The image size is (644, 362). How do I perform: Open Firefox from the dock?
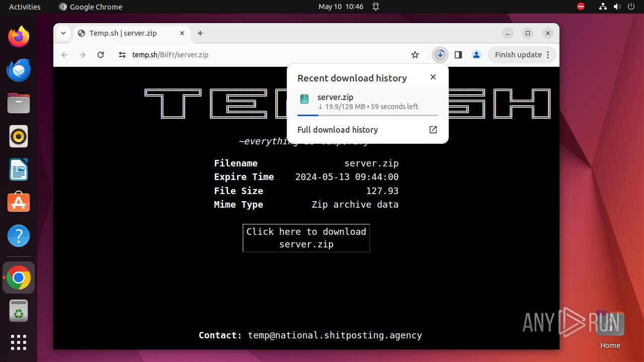click(19, 37)
